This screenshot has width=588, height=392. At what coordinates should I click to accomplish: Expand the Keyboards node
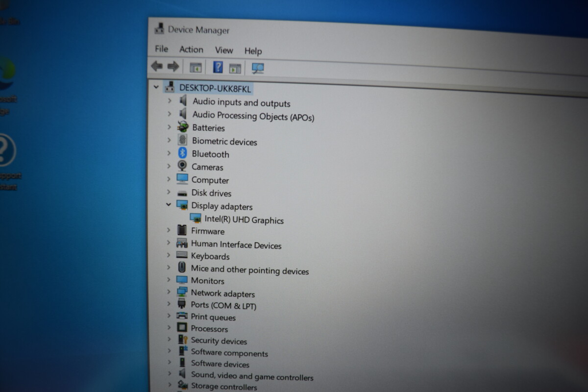click(x=169, y=255)
